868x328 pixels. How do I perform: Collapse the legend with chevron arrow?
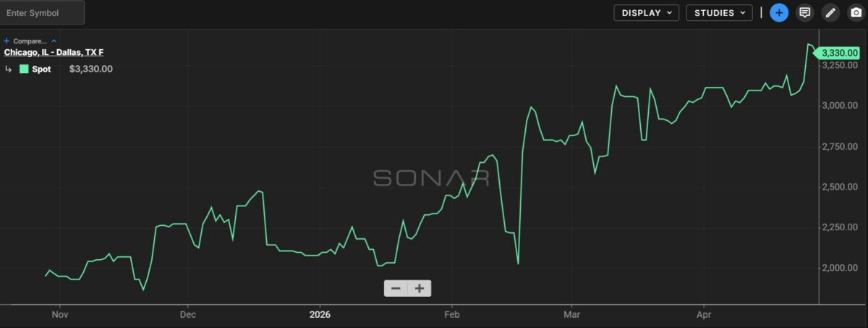point(54,41)
